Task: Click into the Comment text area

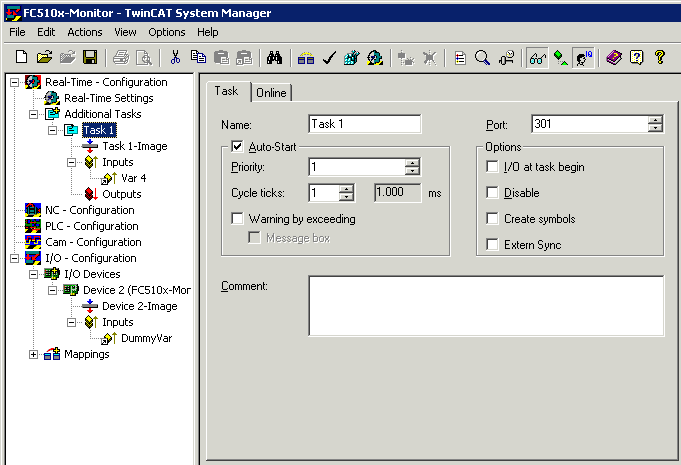Action: [x=486, y=306]
